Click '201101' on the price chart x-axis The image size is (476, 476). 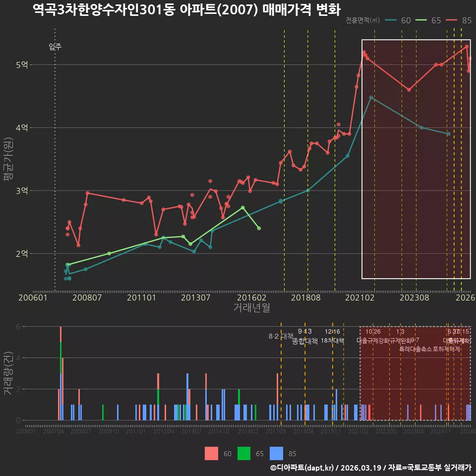point(141,297)
